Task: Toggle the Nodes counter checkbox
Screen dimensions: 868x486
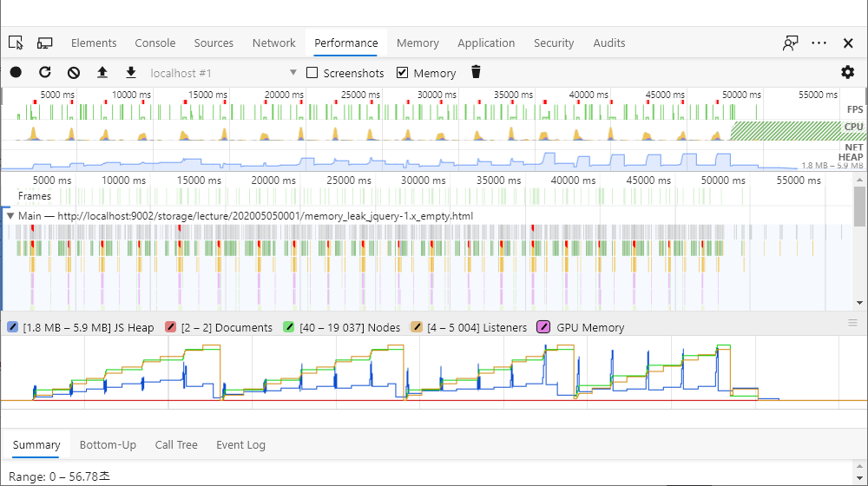Action: point(288,327)
